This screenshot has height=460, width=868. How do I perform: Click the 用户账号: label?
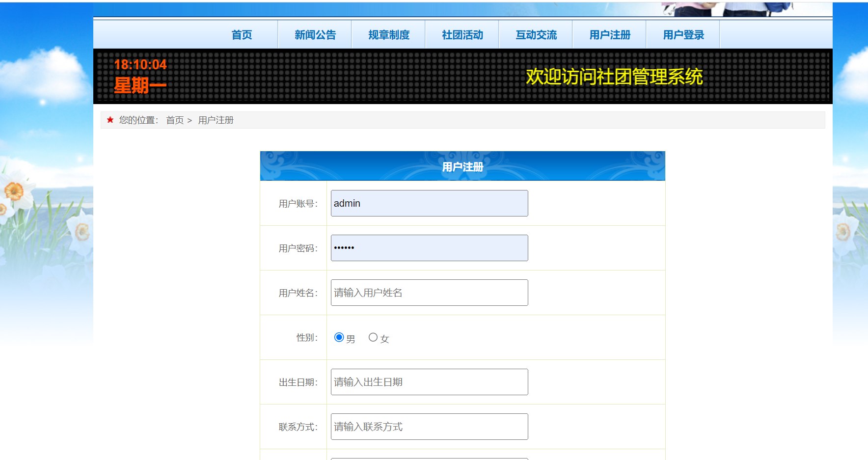pos(298,204)
